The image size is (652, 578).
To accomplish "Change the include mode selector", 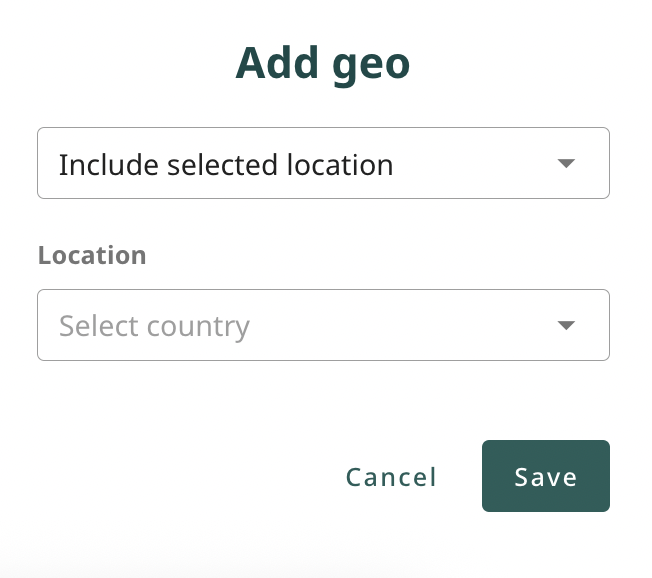I will coord(323,163).
